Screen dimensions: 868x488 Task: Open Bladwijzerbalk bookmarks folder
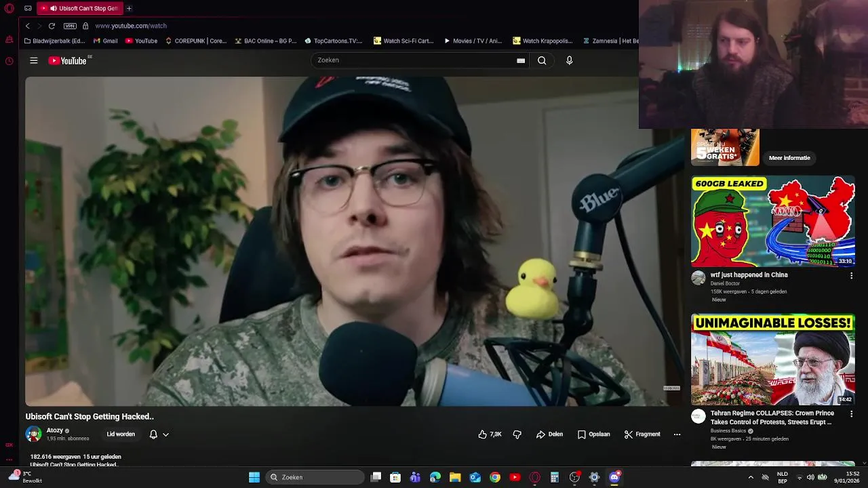click(54, 41)
